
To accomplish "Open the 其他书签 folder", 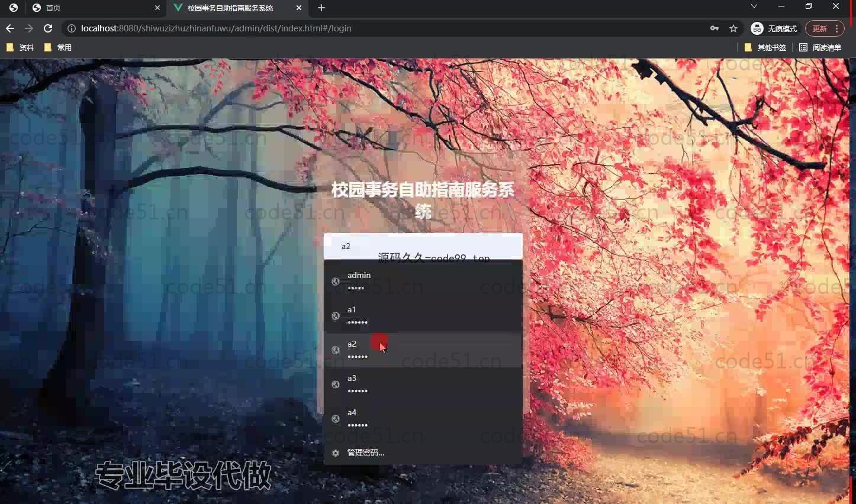I will tap(765, 47).
